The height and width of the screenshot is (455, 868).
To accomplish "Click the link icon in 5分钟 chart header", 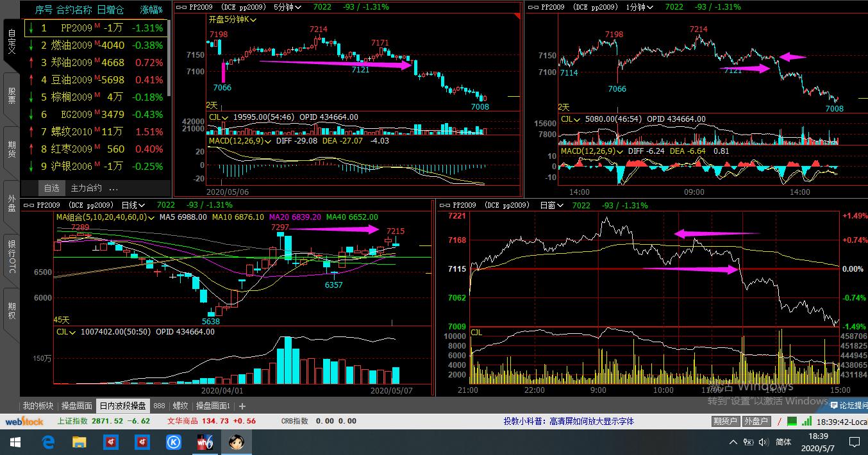I will [x=180, y=7].
